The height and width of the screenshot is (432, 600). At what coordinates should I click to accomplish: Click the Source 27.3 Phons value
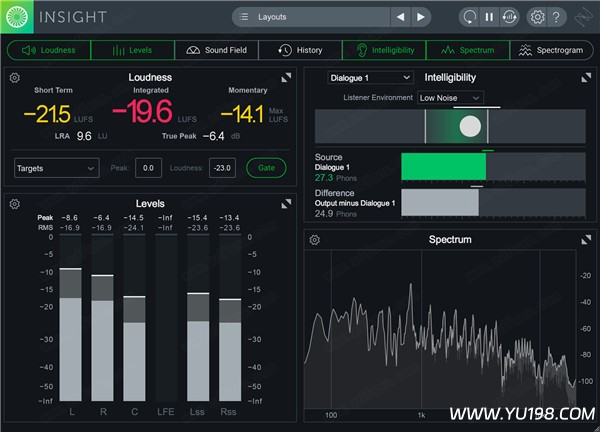click(x=324, y=178)
